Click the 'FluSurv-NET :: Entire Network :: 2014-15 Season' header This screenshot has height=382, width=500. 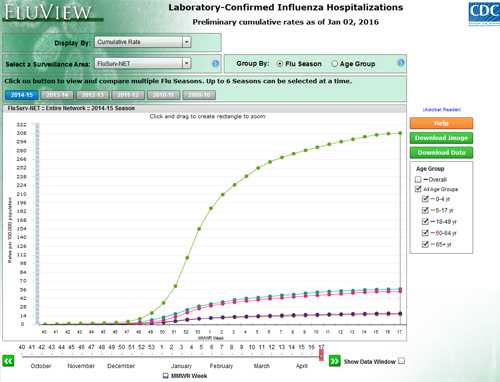(71, 108)
